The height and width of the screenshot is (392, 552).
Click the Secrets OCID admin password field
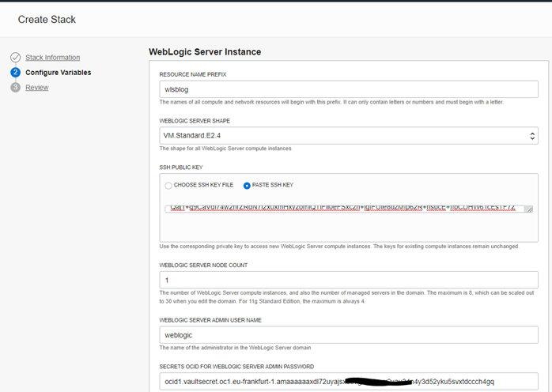[349, 382]
